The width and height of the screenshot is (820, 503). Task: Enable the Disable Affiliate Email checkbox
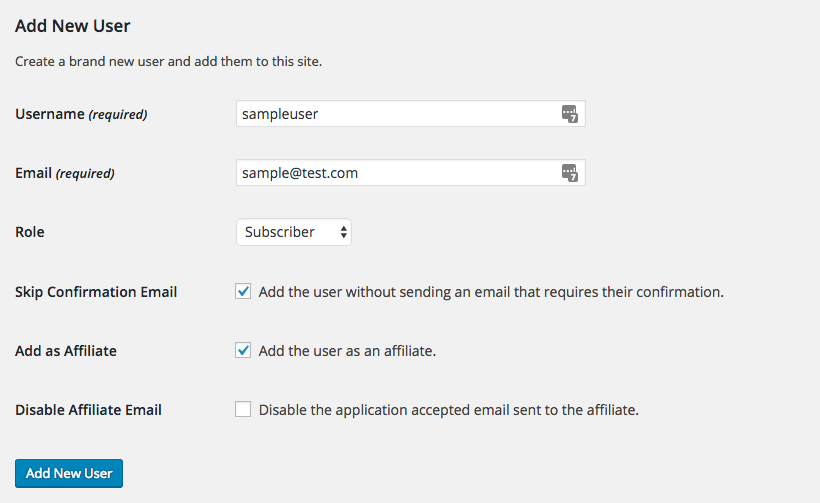point(243,409)
